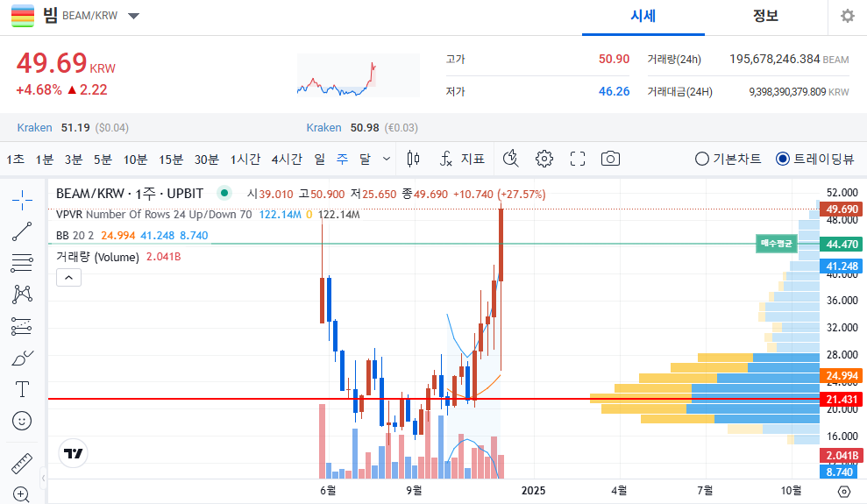Expand the left drawing toolbar handle
Image resolution: width=867 pixels, height=504 pixels.
pyautogui.click(x=43, y=478)
